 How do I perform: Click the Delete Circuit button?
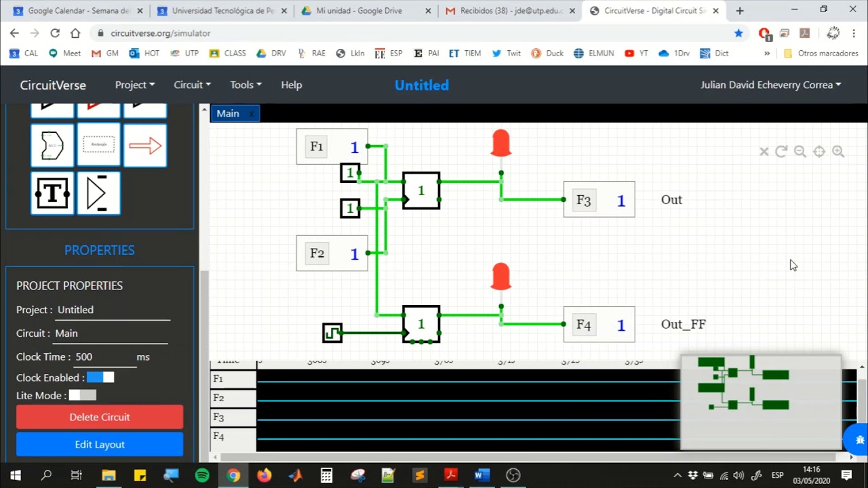click(x=100, y=417)
